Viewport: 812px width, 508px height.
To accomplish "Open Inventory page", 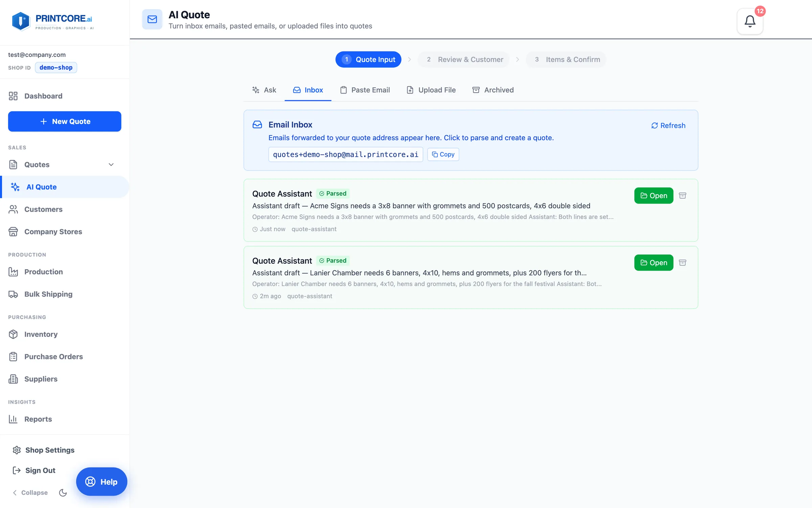I will coord(65,334).
